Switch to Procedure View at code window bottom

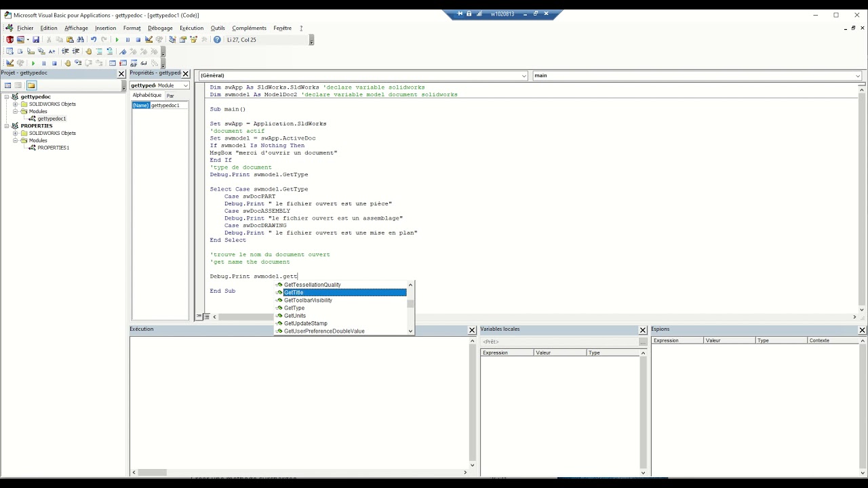tap(199, 317)
